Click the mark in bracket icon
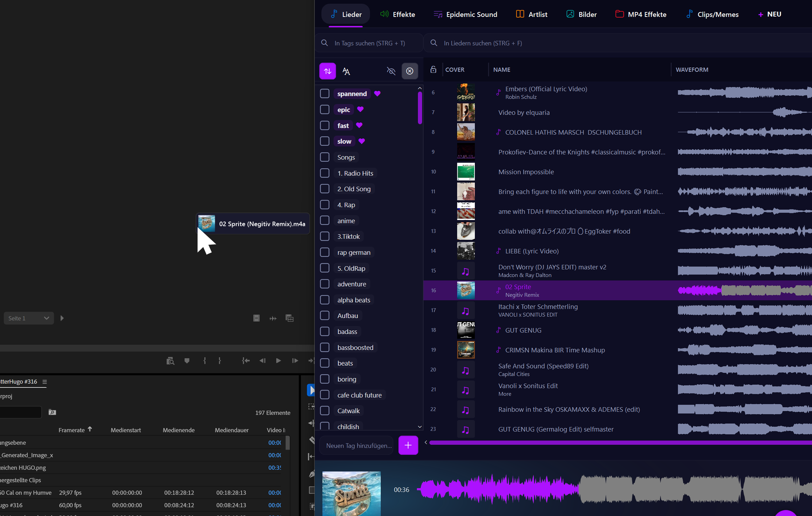Screen dimensions: 812x516 pyautogui.click(x=204, y=361)
